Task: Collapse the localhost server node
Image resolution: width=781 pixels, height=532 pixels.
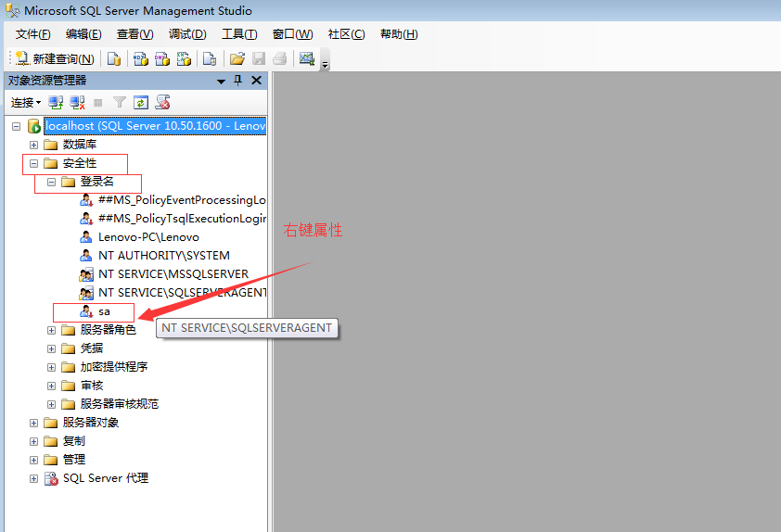Action: click(x=17, y=126)
